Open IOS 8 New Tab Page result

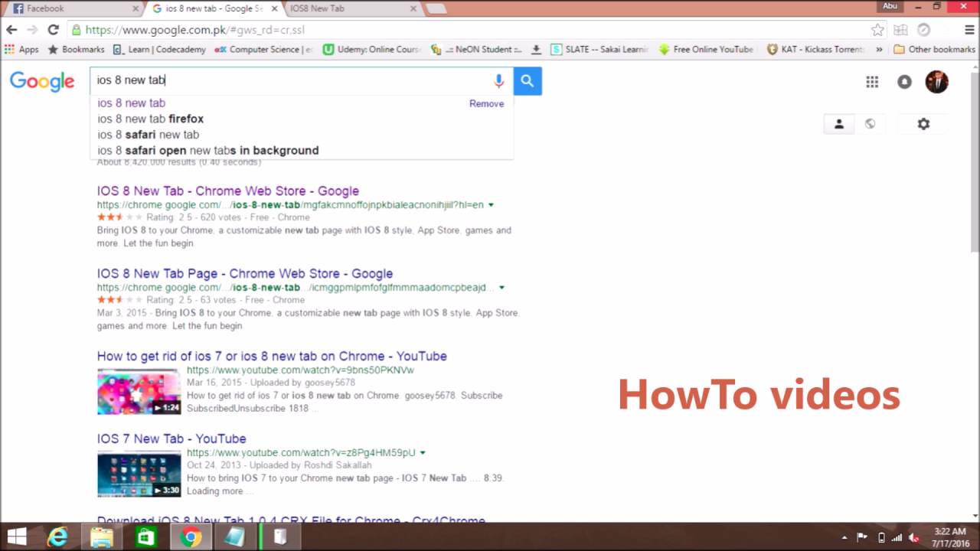(245, 274)
